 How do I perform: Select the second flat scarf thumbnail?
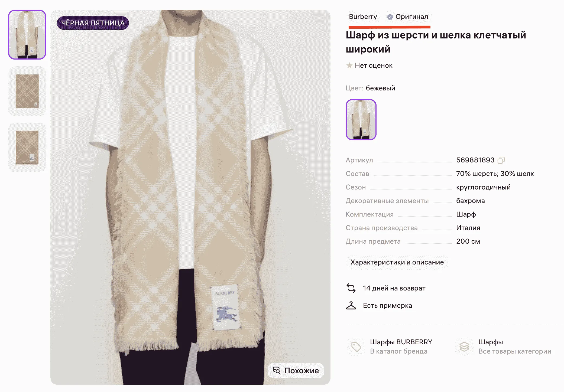27,91
